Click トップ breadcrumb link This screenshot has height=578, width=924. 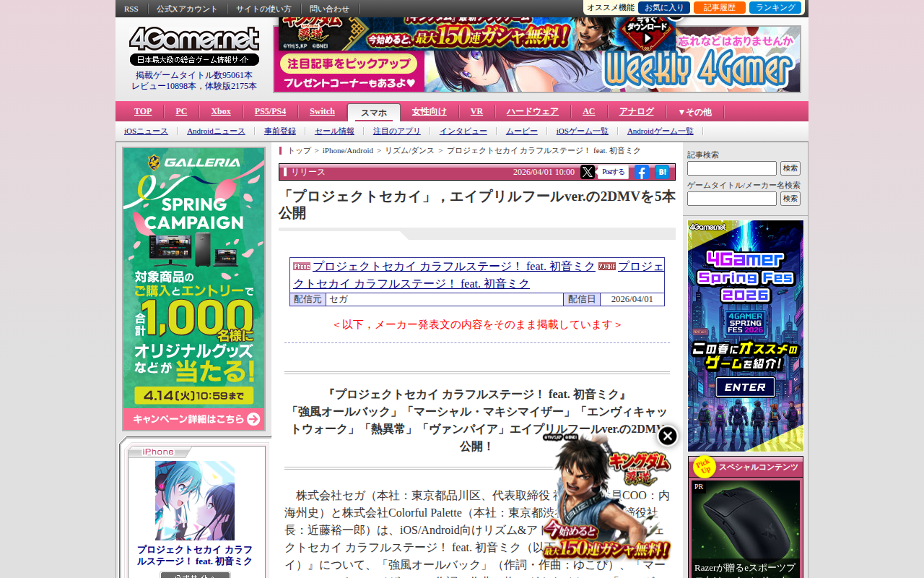(x=300, y=150)
